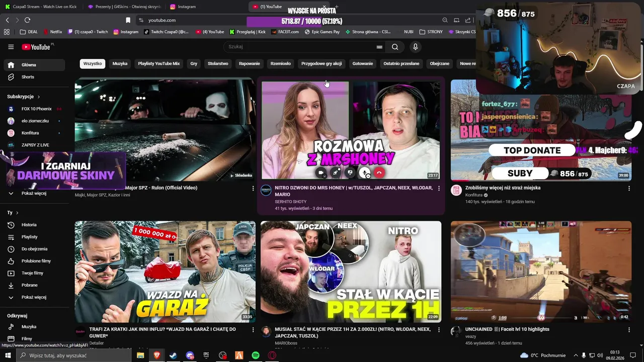Open WJAZD NA GARAŻ video thumbnail

[x=165, y=271]
